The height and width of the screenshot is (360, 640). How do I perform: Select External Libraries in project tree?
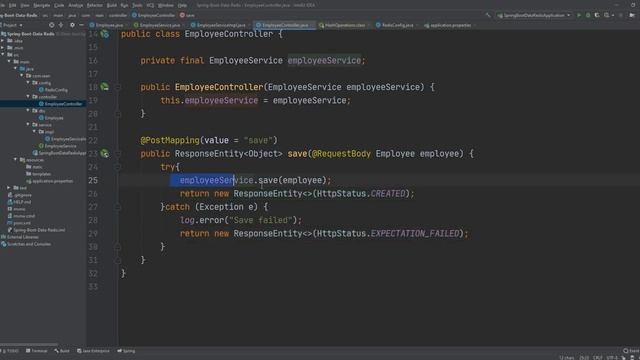tap(23, 237)
